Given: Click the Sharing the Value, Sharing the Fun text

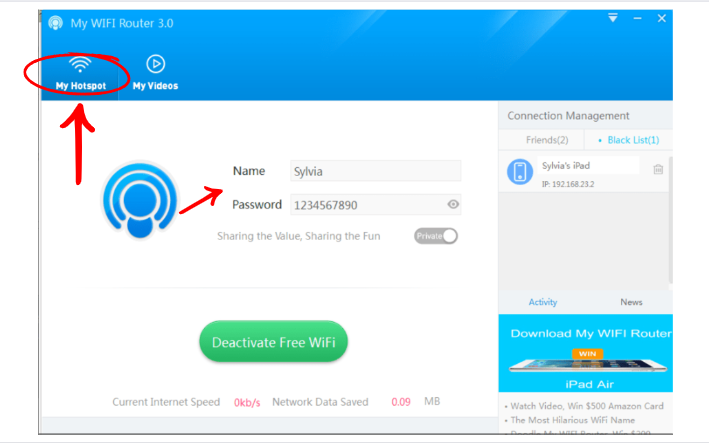Looking at the screenshot, I should pyautogui.click(x=298, y=236).
